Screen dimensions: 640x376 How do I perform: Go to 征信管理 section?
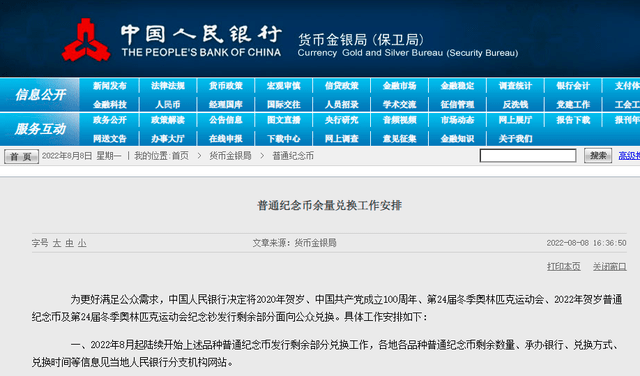click(458, 105)
